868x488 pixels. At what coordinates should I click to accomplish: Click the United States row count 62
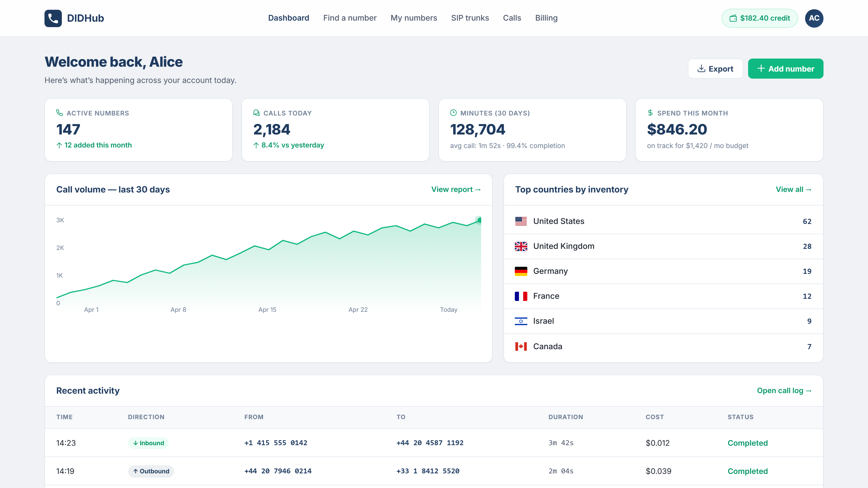pyautogui.click(x=807, y=221)
